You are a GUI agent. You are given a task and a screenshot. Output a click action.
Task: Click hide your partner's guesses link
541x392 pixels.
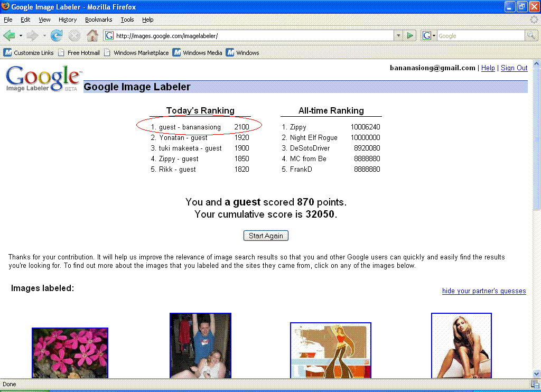pyautogui.click(x=484, y=291)
